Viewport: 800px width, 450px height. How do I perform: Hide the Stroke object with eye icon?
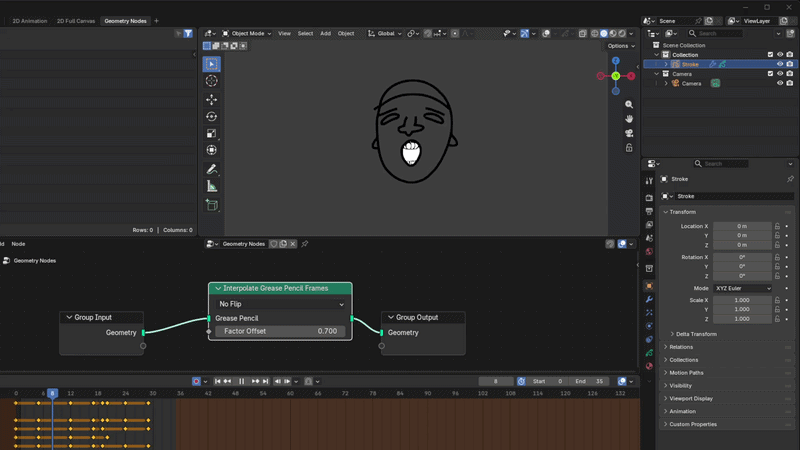[x=780, y=64]
